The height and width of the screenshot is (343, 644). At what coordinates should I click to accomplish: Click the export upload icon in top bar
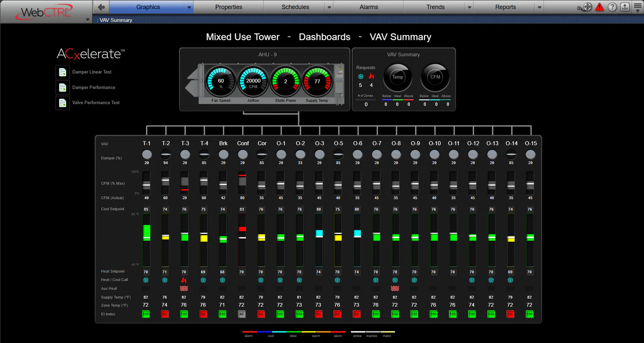coord(625,7)
